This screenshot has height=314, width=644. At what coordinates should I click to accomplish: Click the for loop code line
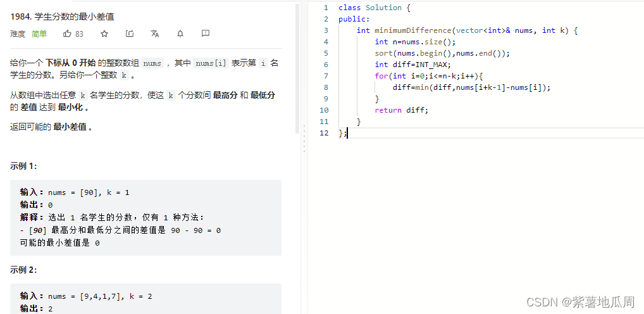(429, 76)
